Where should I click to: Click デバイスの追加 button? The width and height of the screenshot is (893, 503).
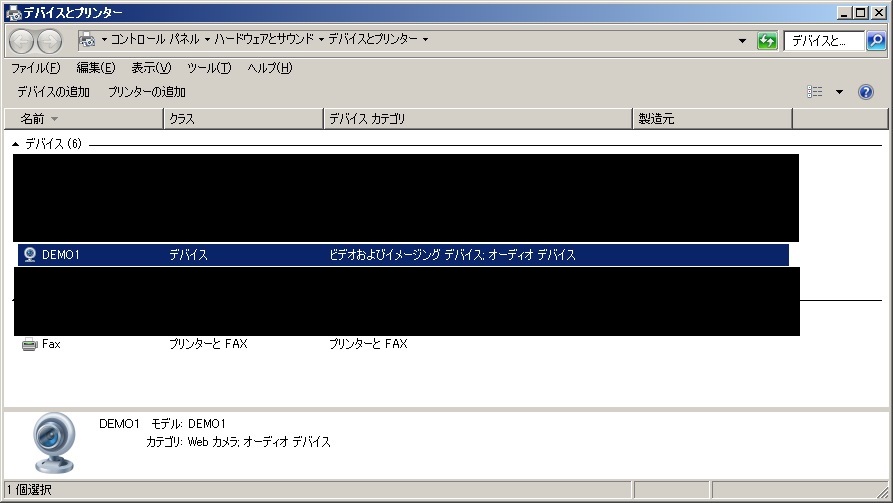click(54, 92)
